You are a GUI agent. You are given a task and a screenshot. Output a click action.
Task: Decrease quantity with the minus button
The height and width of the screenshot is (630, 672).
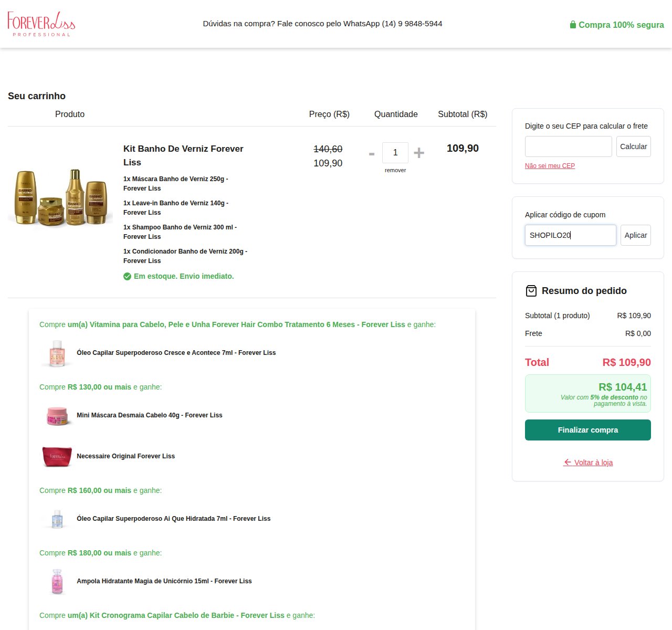(372, 153)
